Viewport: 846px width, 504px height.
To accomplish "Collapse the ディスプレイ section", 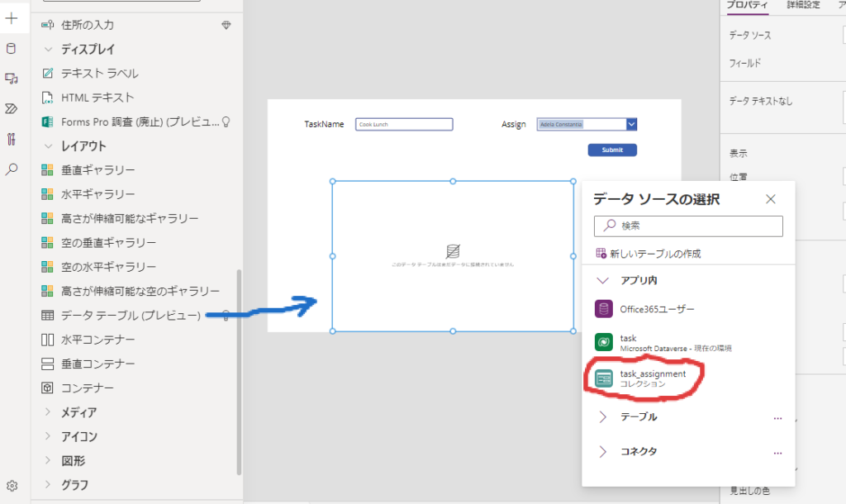I will (48, 50).
